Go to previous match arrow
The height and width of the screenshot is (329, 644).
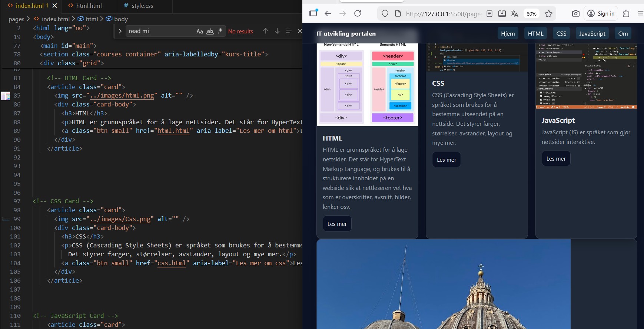[x=266, y=31]
